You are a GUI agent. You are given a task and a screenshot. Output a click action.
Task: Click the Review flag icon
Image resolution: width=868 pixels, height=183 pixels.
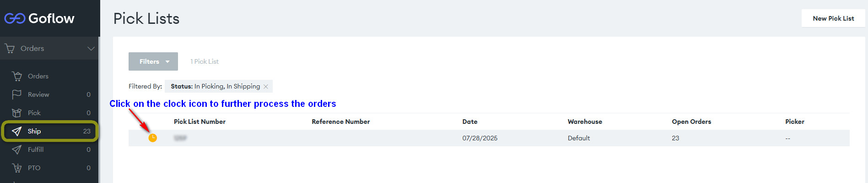coord(16,94)
